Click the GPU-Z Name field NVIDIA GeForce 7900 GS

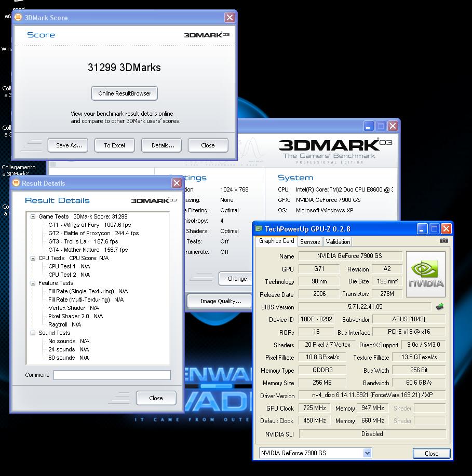350,256
